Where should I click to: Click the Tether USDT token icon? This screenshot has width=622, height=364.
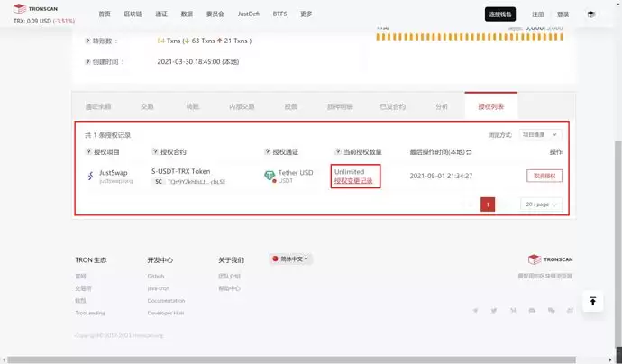point(270,176)
